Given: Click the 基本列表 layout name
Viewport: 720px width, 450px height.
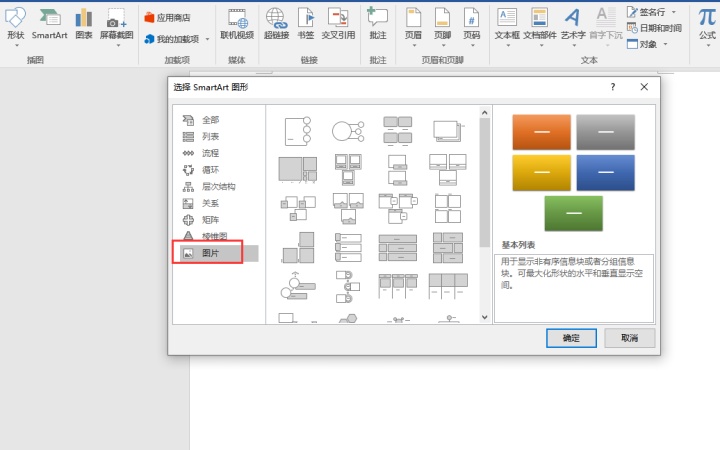Looking at the screenshot, I should [x=518, y=245].
